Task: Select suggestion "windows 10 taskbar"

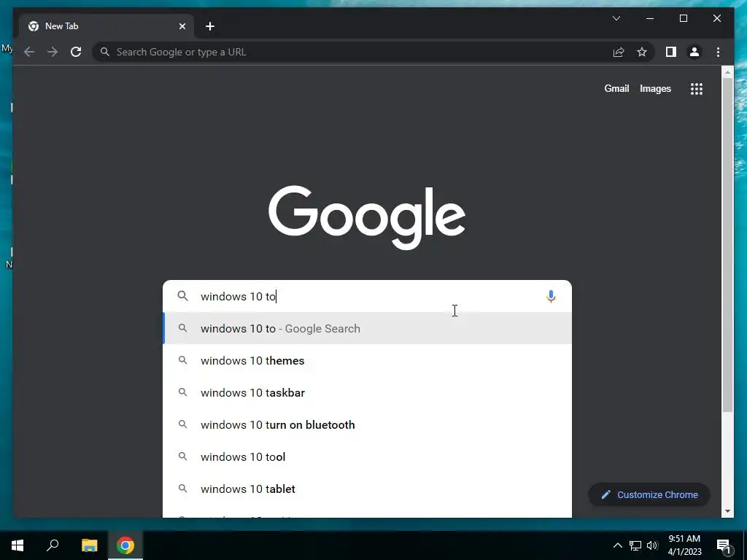Action: (x=368, y=392)
